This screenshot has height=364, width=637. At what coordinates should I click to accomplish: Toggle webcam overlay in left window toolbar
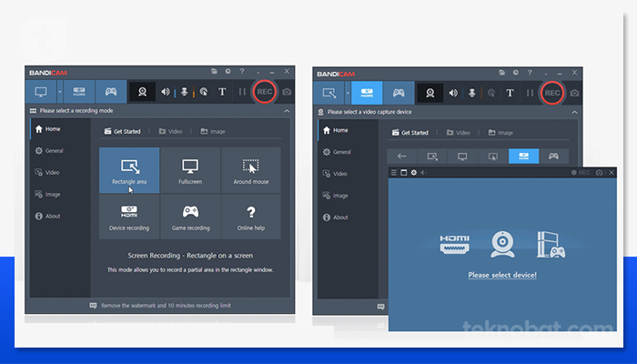coord(142,92)
